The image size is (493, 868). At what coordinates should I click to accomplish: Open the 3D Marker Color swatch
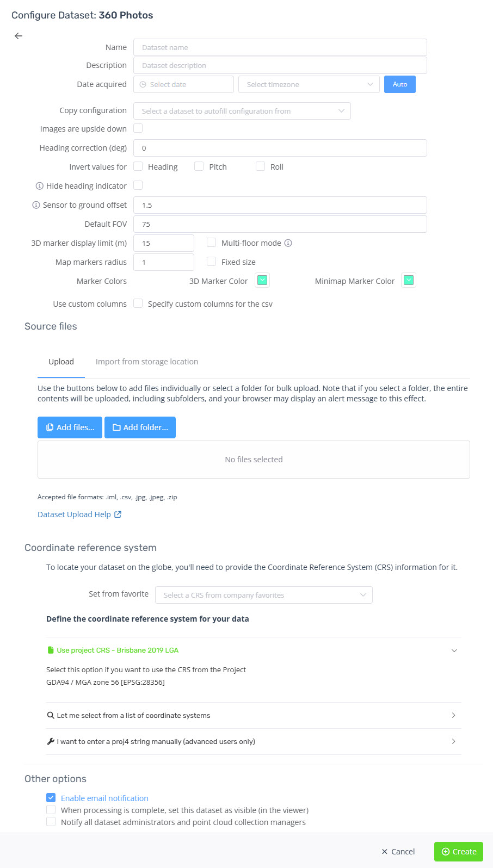click(x=262, y=281)
